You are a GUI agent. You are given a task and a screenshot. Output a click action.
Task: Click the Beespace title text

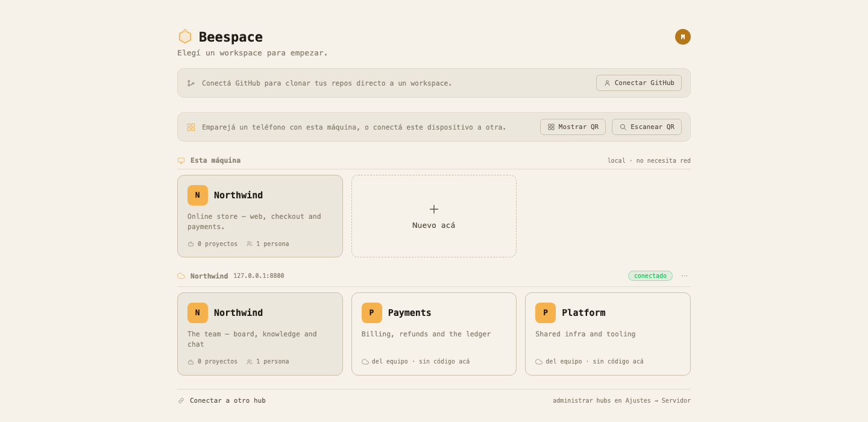231,37
